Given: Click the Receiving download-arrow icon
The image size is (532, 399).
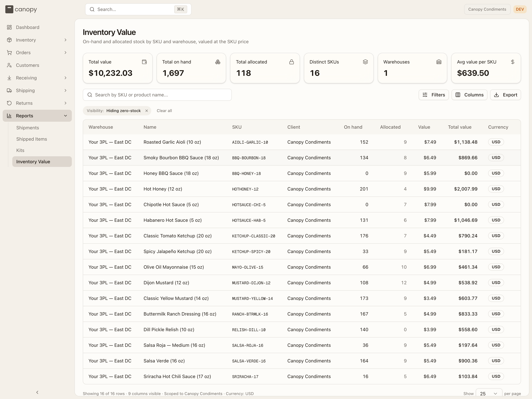Looking at the screenshot, I should click(9, 78).
